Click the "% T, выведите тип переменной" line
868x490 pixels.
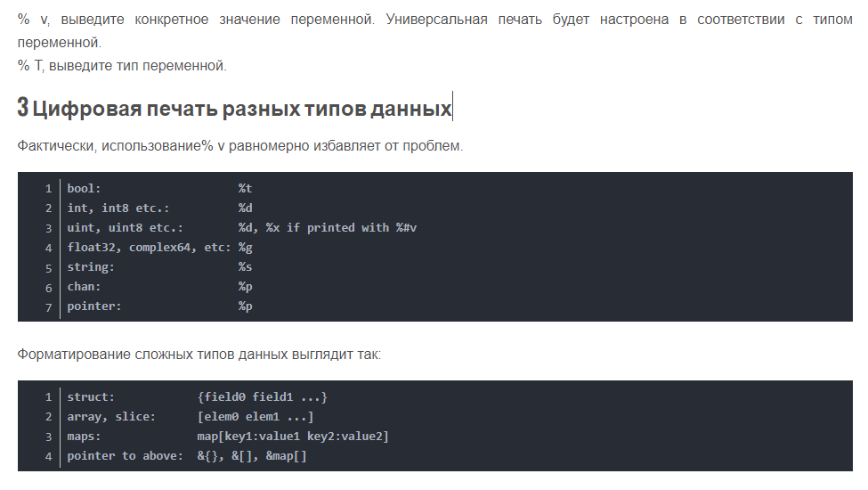(122, 65)
